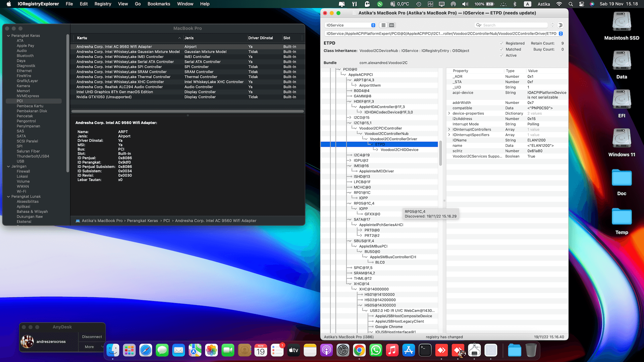The width and height of the screenshot is (644, 362).
Task: Click the search stepper arrows beside Search
Action: pyautogui.click(x=553, y=25)
